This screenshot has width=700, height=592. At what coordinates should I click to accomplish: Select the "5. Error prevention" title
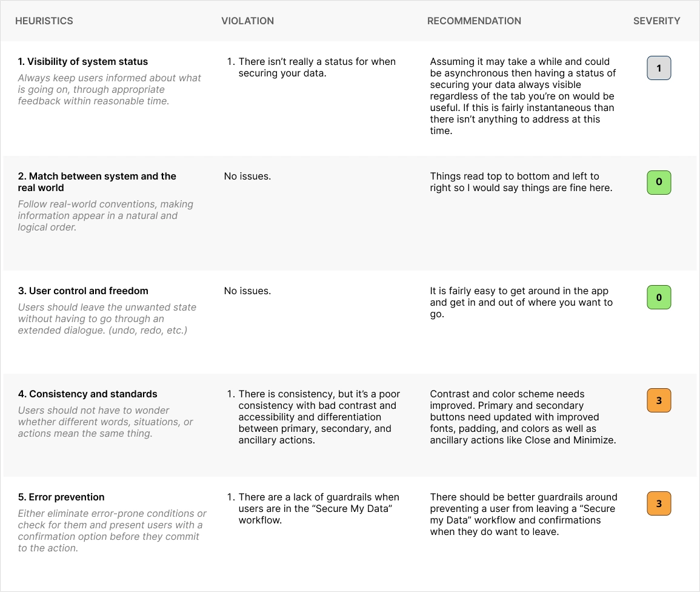[x=61, y=497]
